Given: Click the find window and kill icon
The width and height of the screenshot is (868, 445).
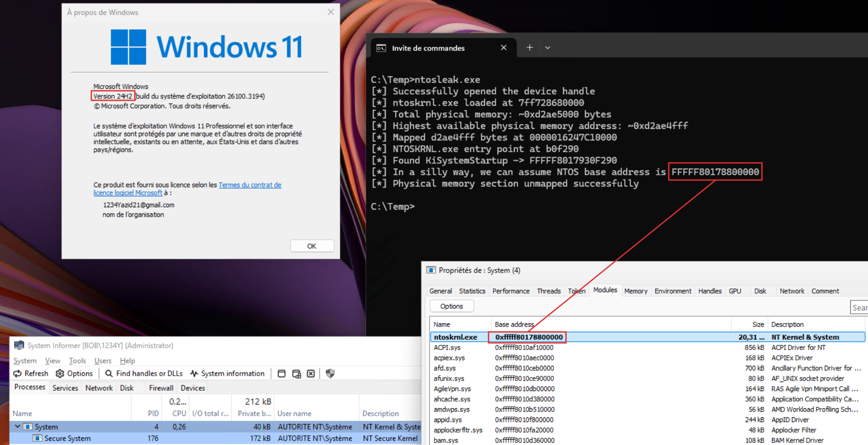Looking at the screenshot, I should [311, 373].
